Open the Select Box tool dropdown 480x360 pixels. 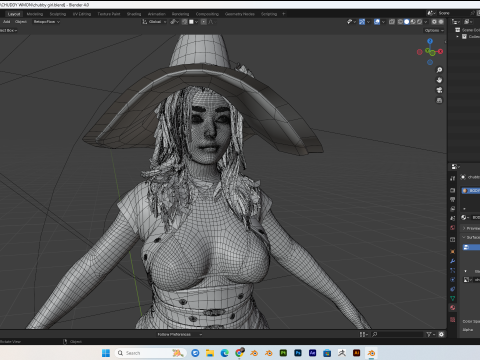coord(9,30)
